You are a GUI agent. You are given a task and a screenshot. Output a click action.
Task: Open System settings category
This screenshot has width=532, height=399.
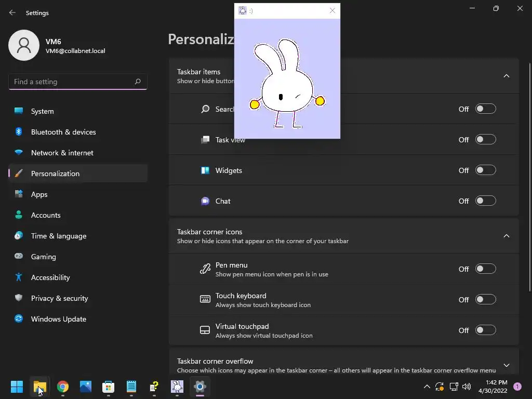78,111
